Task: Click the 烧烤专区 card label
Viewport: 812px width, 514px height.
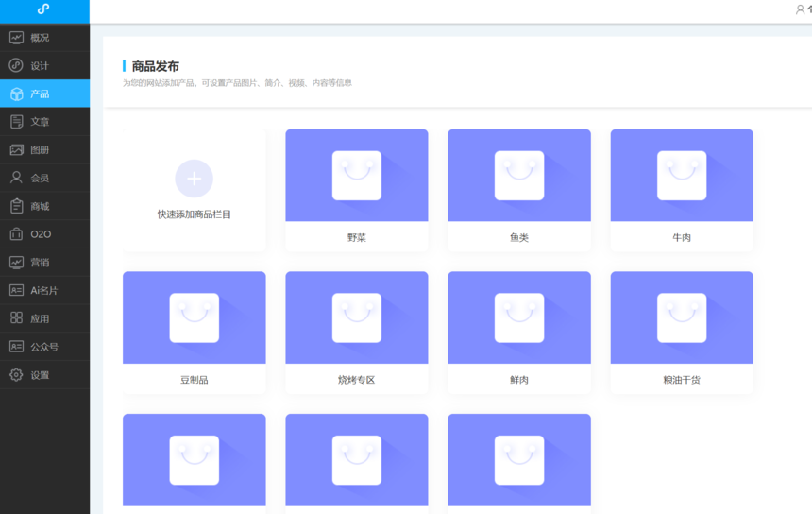Action: [357, 380]
